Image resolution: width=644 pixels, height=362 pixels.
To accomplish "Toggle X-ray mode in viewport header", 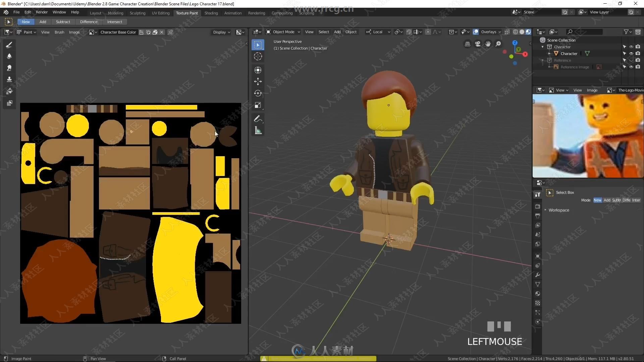I will pos(507,32).
